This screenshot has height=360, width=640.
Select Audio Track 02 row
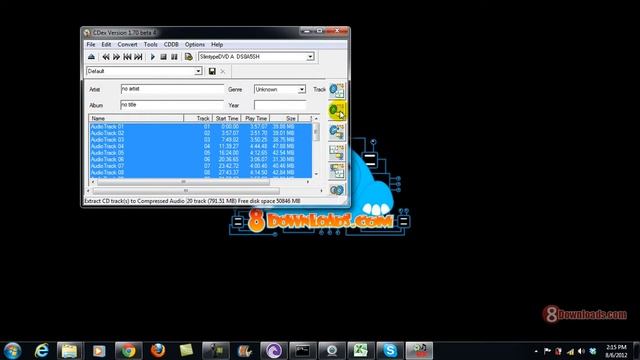[x=200, y=133]
